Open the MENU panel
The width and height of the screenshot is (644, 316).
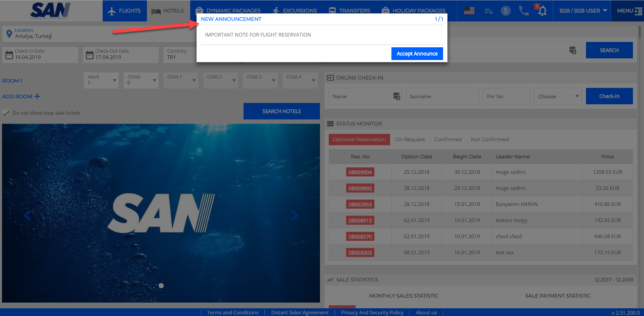pos(629,11)
